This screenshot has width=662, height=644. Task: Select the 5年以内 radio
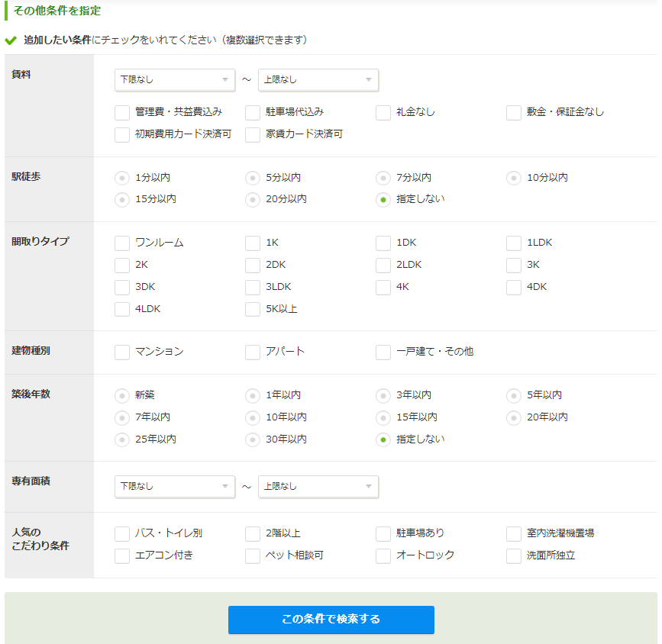coord(513,395)
